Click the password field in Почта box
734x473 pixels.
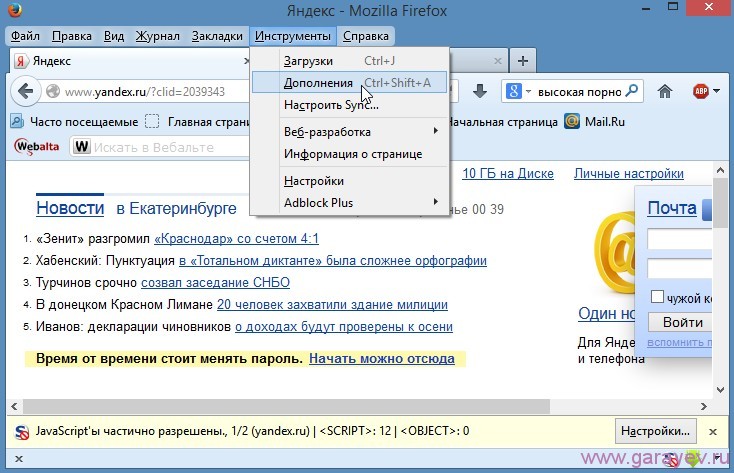(680, 269)
